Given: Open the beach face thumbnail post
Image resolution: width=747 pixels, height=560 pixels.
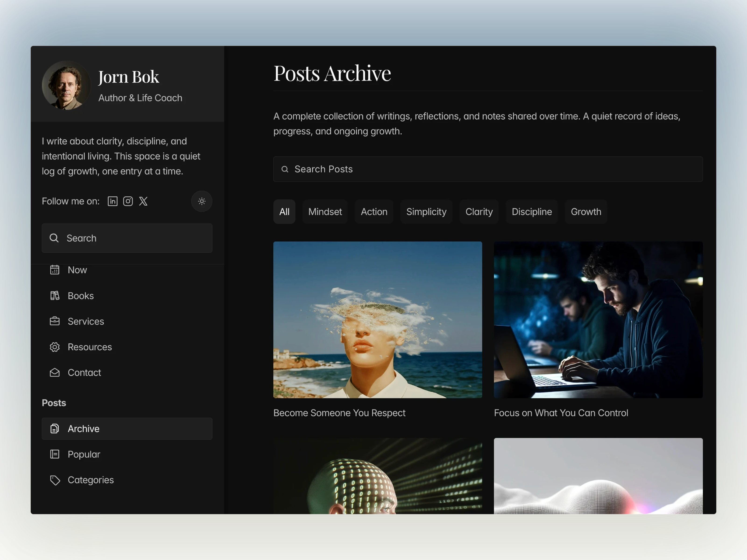Looking at the screenshot, I should click(x=377, y=320).
